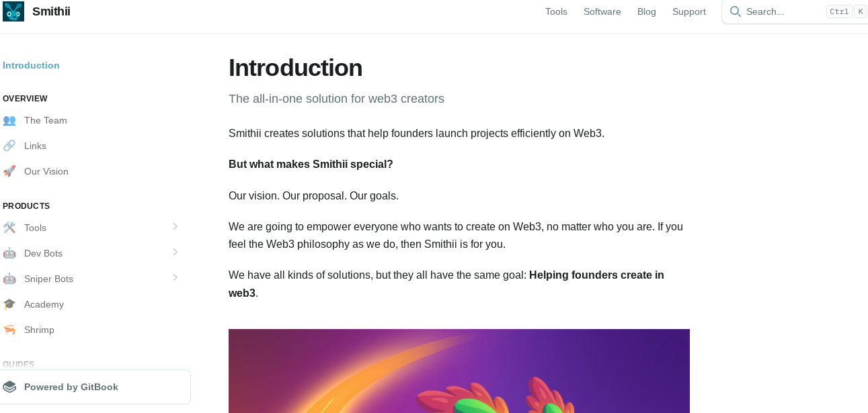Click the GitBook logo icon
This screenshot has width=868, height=413.
click(9, 387)
